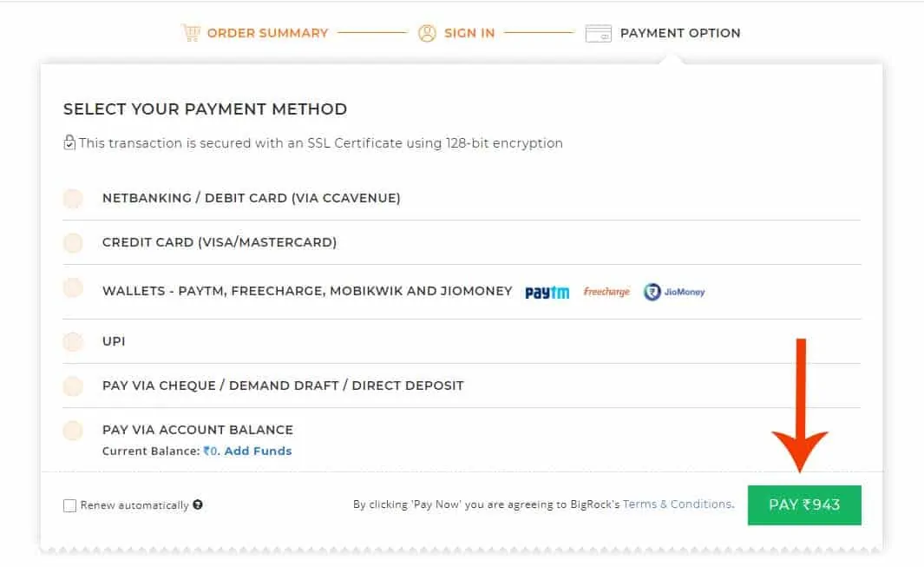Click the credit card Payment Option icon
Viewport: 924px width, 567px height.
point(598,34)
